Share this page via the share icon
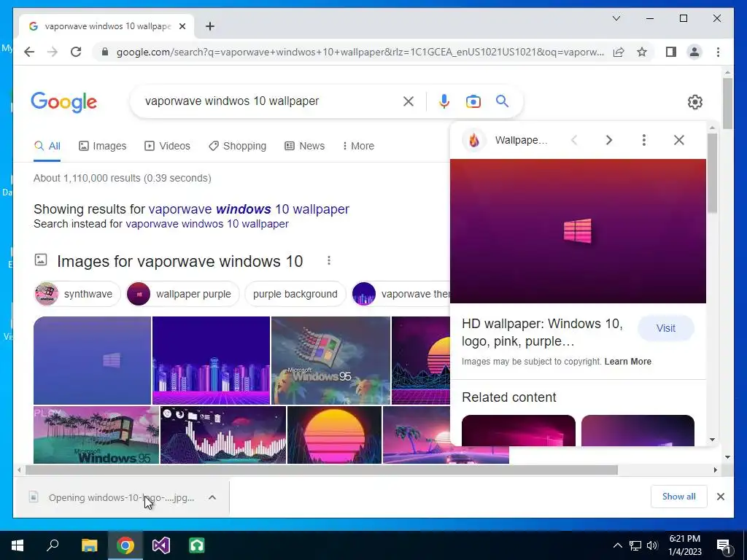The image size is (747, 560). (x=619, y=52)
